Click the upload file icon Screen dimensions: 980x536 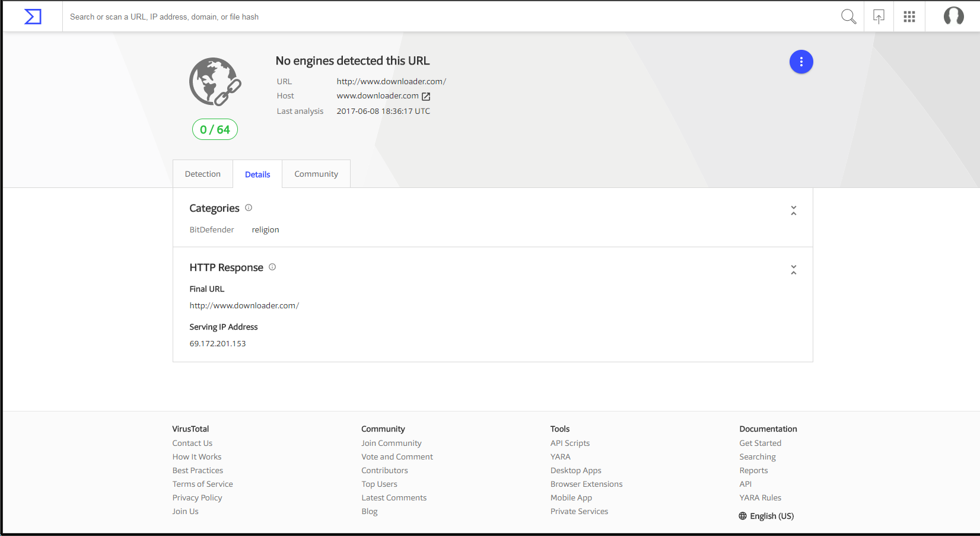pyautogui.click(x=879, y=17)
